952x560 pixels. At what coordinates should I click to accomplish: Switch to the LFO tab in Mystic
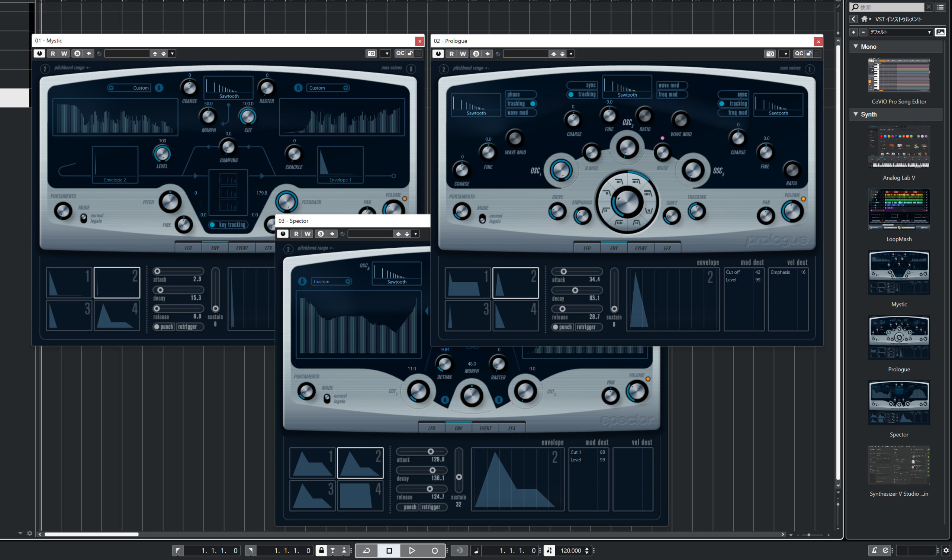point(188,248)
